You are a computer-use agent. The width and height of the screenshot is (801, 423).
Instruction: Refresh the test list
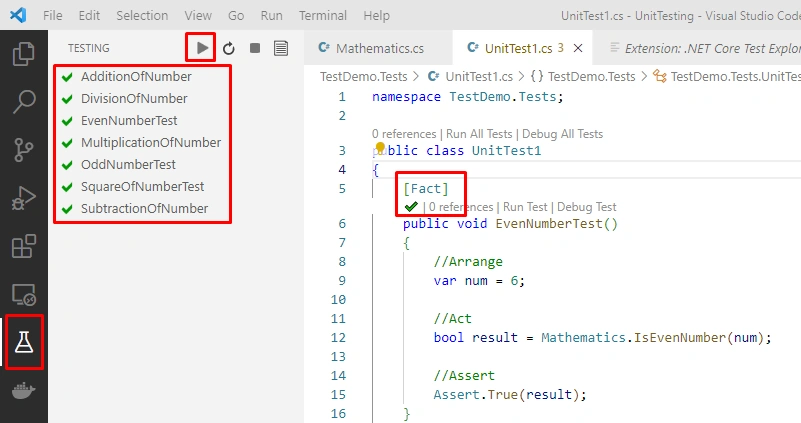point(229,49)
